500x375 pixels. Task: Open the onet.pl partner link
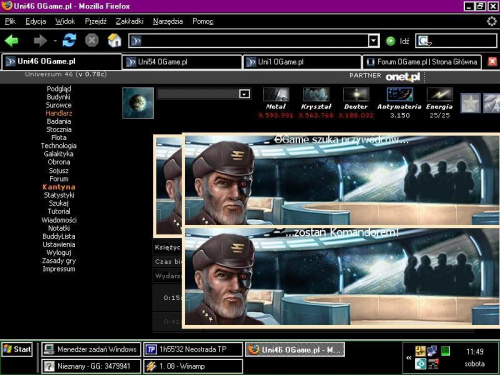403,77
